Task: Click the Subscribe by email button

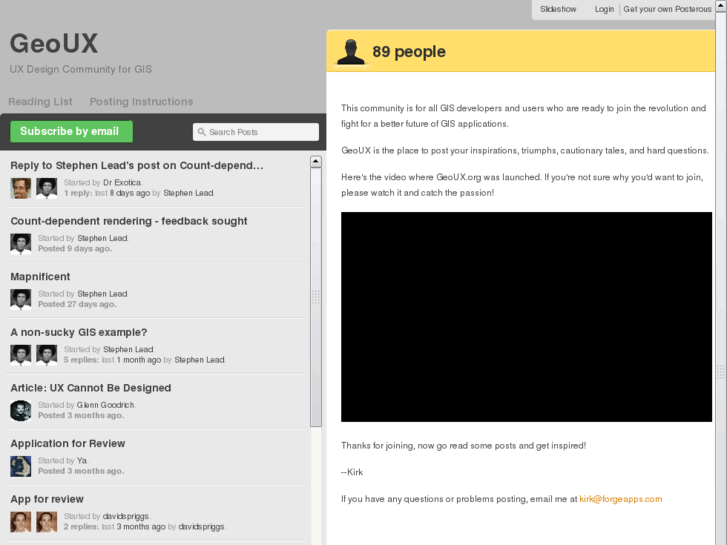Action: [71, 131]
